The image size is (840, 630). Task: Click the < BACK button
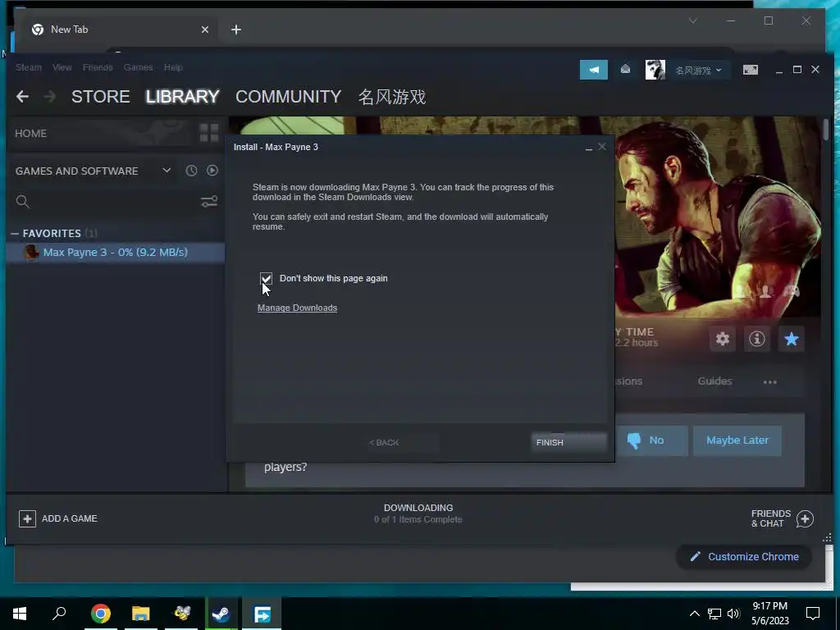tap(384, 442)
